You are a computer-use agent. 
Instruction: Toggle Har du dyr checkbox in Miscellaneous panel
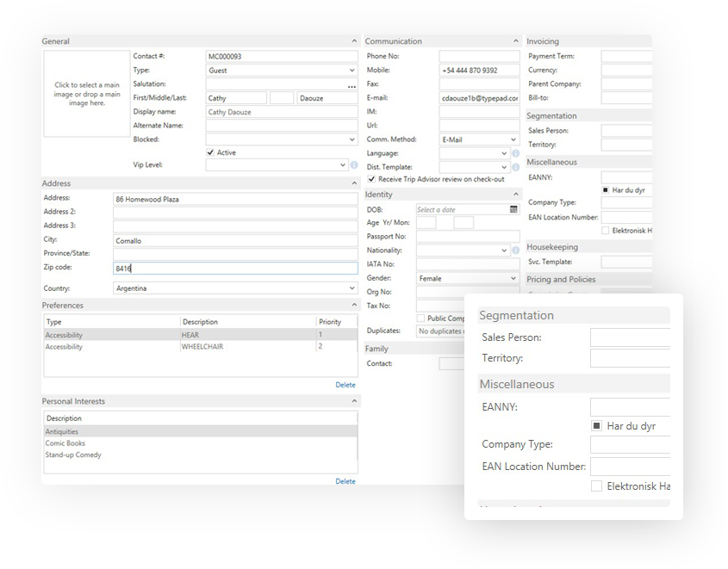coord(606,189)
